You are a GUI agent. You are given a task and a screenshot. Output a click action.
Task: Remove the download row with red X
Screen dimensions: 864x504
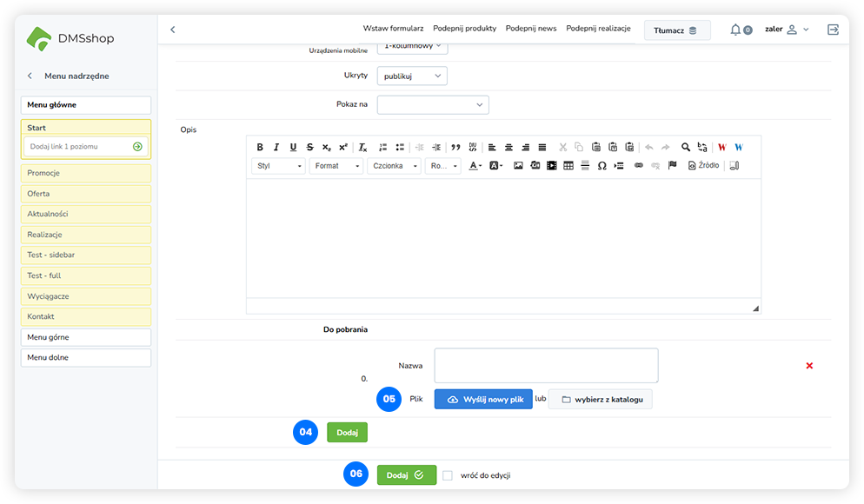click(809, 366)
